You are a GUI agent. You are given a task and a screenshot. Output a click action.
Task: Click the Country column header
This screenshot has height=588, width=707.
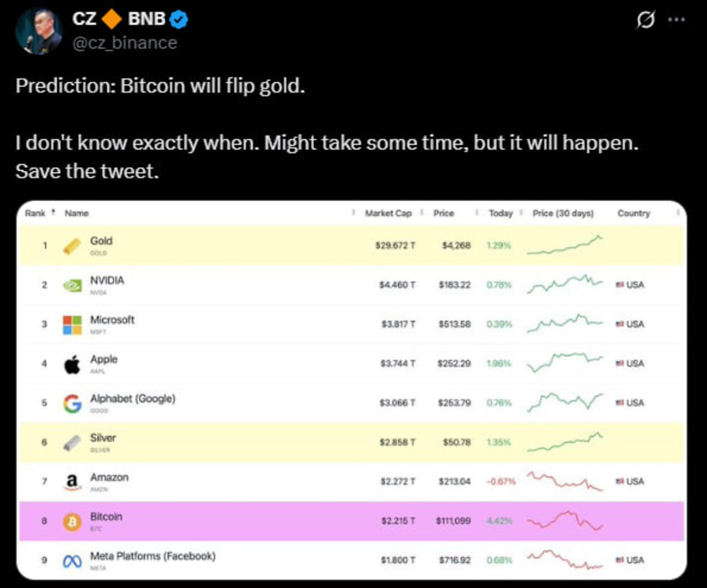633,213
